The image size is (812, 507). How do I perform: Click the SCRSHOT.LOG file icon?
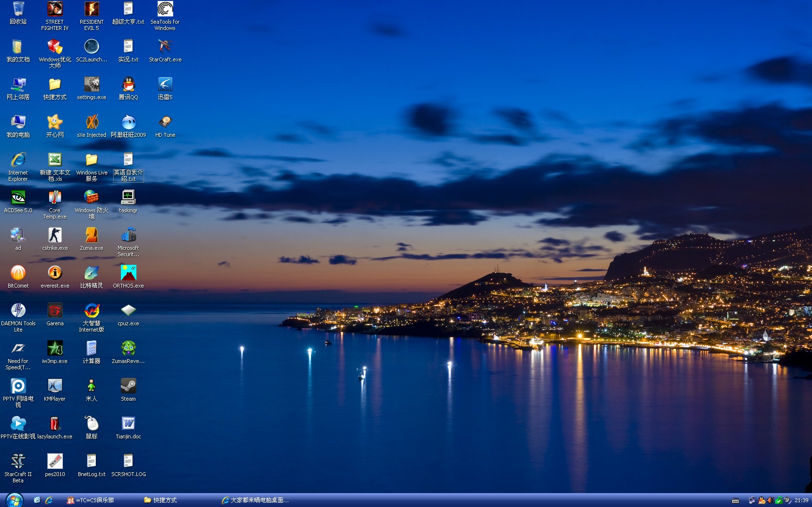click(x=128, y=465)
